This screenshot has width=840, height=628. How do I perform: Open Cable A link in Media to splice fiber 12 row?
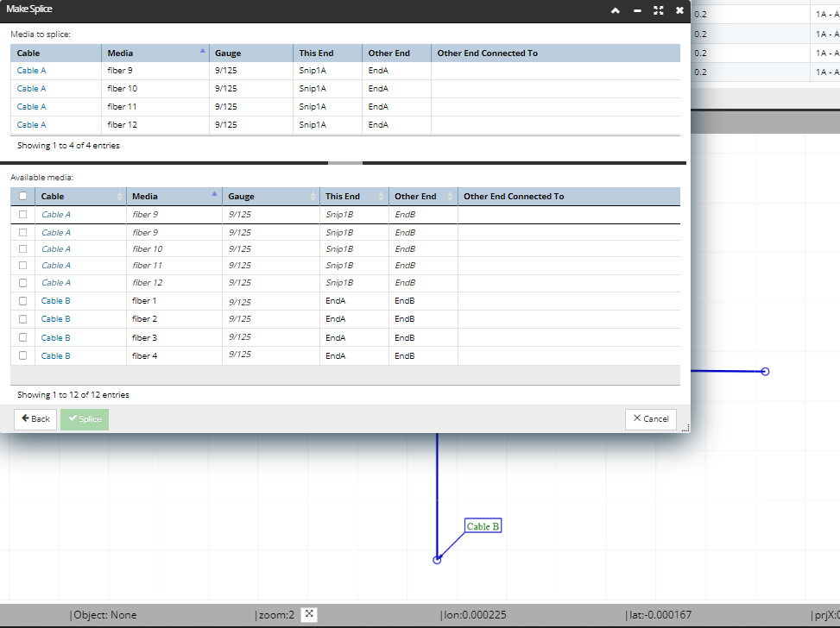click(32, 125)
